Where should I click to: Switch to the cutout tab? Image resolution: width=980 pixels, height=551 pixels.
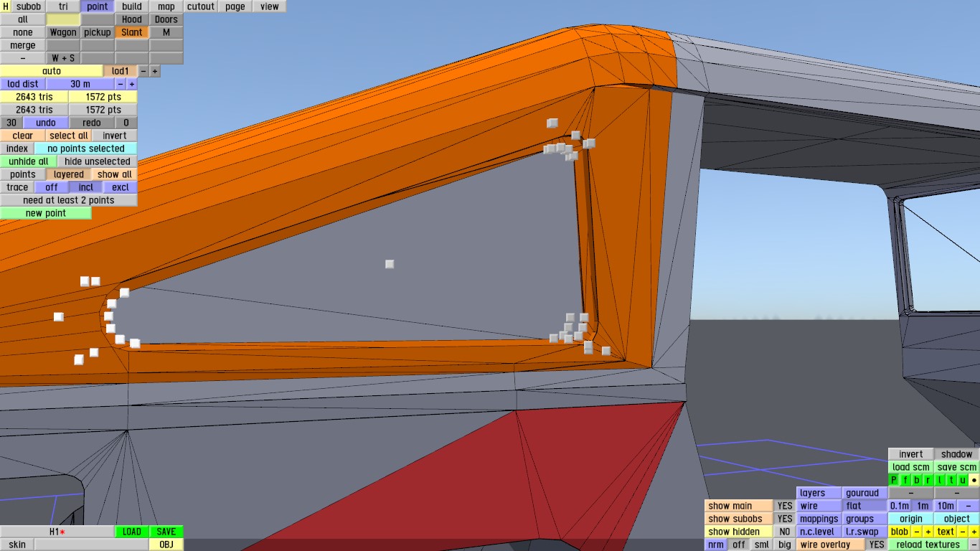click(x=201, y=6)
